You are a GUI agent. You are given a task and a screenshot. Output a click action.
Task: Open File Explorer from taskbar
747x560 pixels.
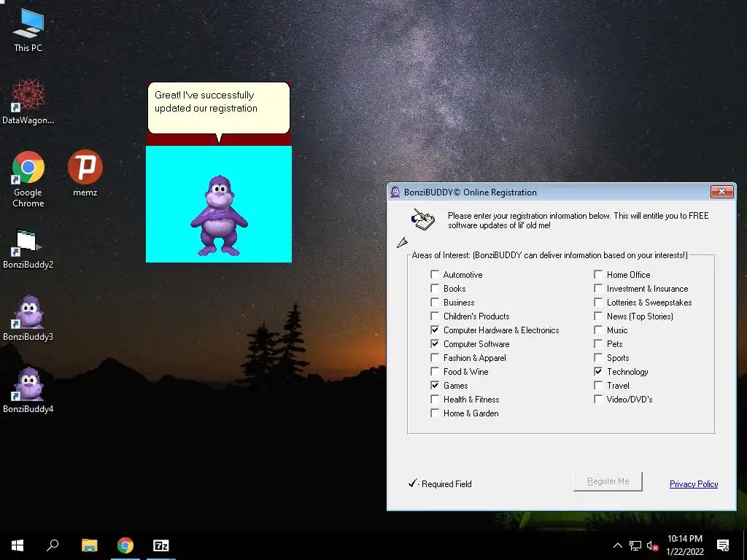pos(89,545)
